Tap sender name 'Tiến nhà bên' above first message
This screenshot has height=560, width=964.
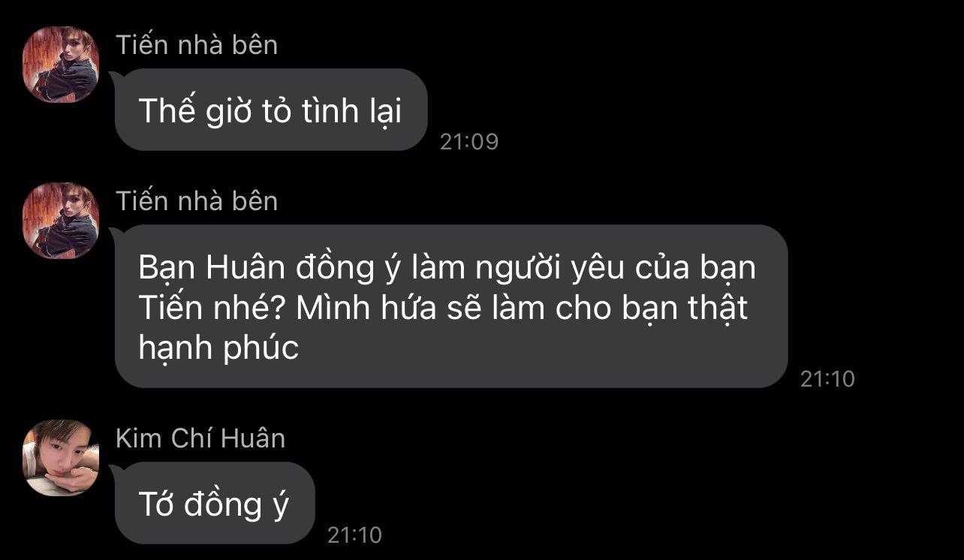click(x=197, y=45)
